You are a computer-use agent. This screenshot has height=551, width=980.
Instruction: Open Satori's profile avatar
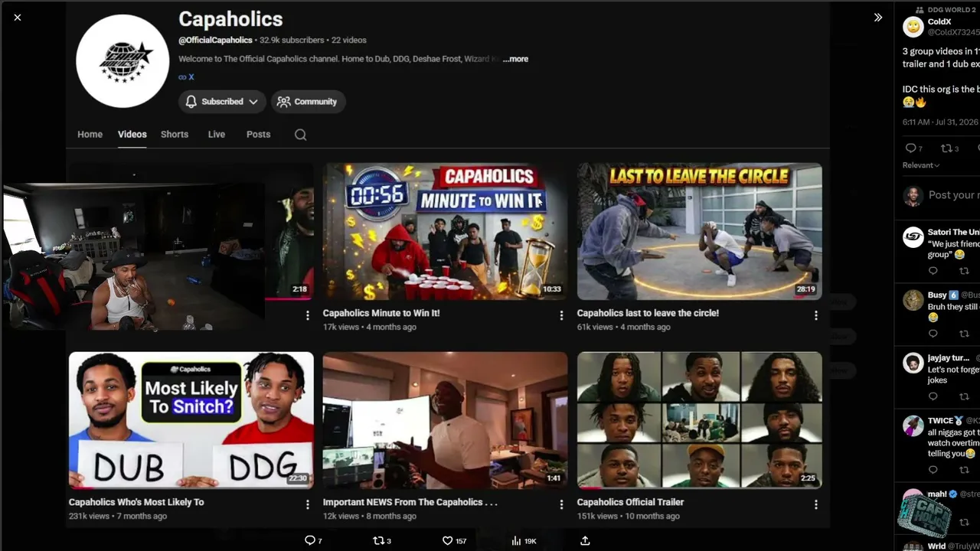pos(913,236)
